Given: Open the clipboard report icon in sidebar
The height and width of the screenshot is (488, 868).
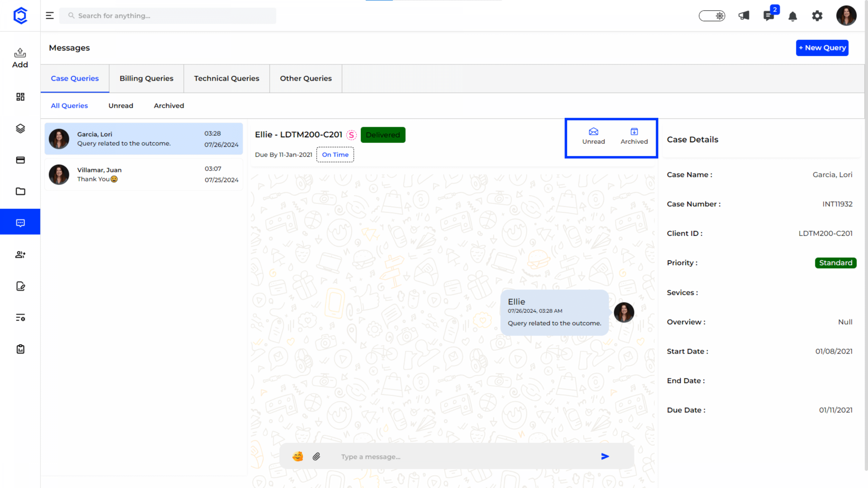Looking at the screenshot, I should (20, 349).
